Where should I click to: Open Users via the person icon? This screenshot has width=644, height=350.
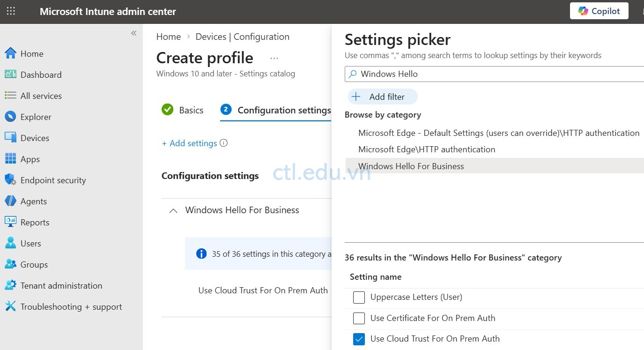10,243
